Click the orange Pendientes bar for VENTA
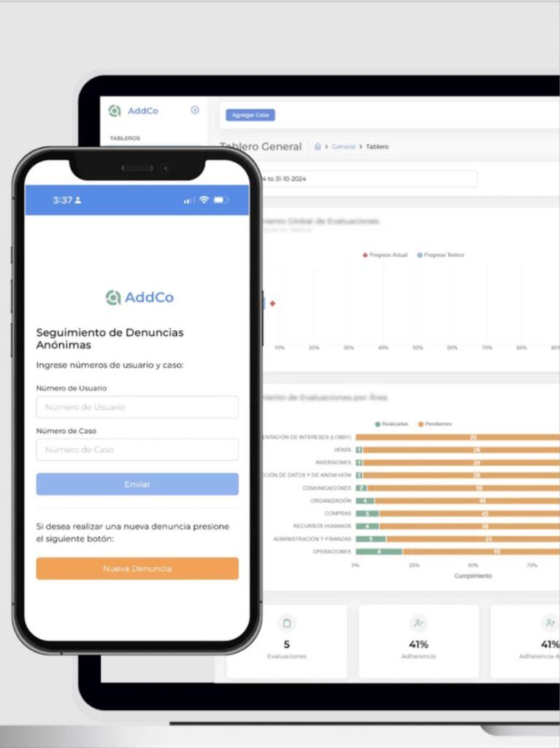The image size is (560, 748). point(461,450)
